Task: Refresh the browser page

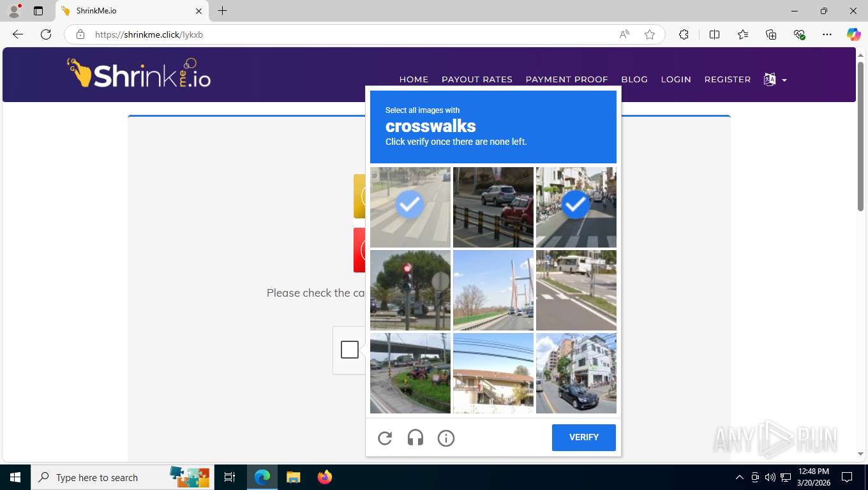Action: click(x=46, y=34)
